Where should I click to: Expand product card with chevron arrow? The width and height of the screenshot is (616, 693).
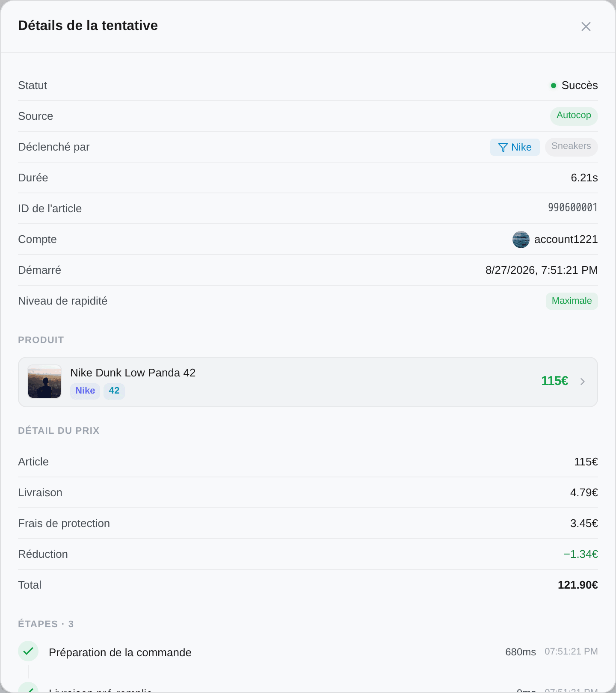pos(583,382)
